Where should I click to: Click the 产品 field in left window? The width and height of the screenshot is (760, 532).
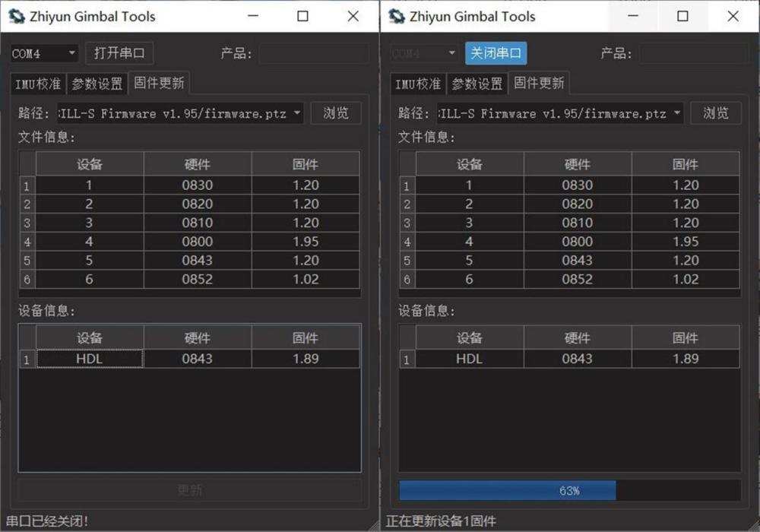click(314, 53)
